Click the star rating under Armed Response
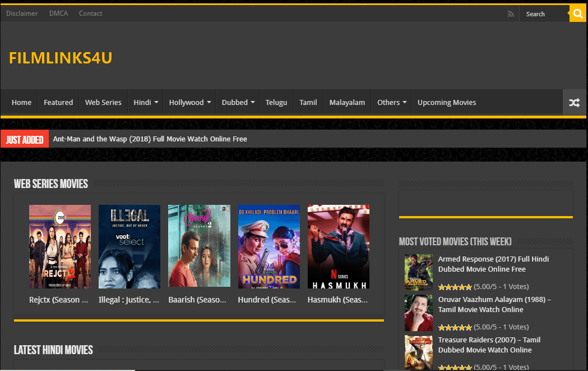 pyautogui.click(x=455, y=287)
